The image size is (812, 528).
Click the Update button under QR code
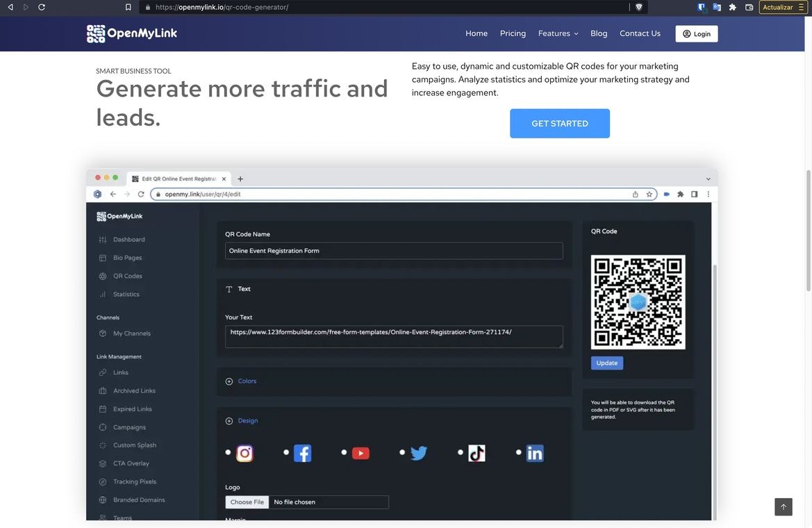[607, 363]
